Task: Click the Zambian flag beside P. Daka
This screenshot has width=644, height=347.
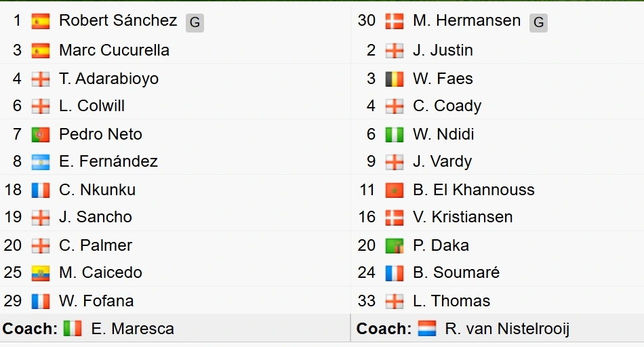Action: (x=395, y=245)
